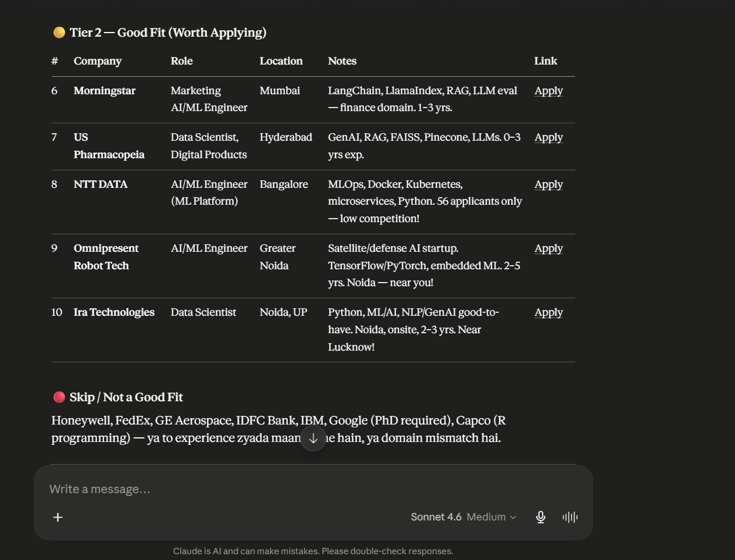Click the Location column header

pos(281,61)
